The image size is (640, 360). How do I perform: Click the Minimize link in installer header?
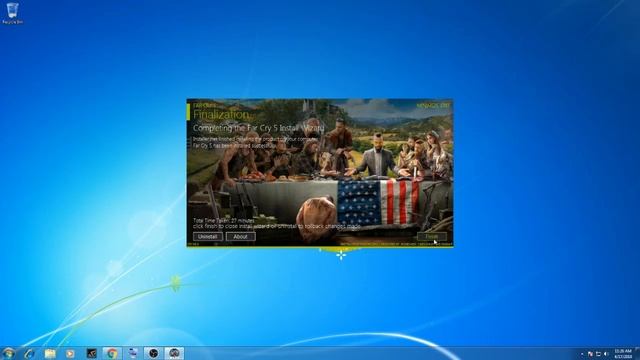(428, 106)
